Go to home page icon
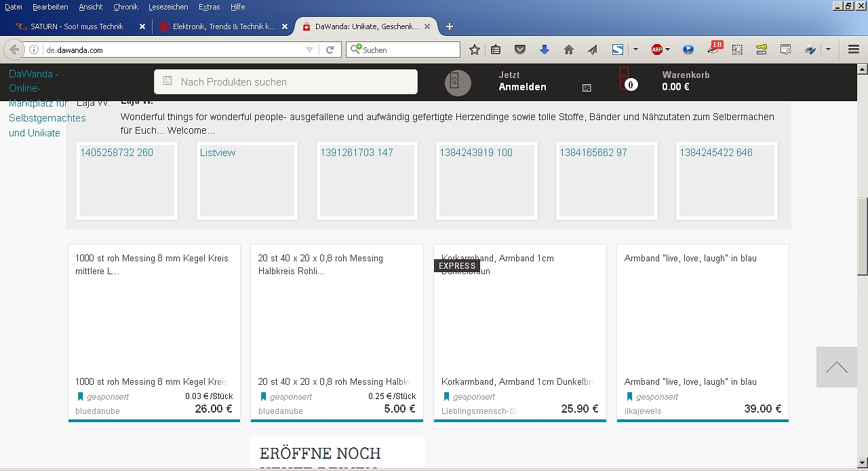This screenshot has height=471, width=868. (569, 50)
